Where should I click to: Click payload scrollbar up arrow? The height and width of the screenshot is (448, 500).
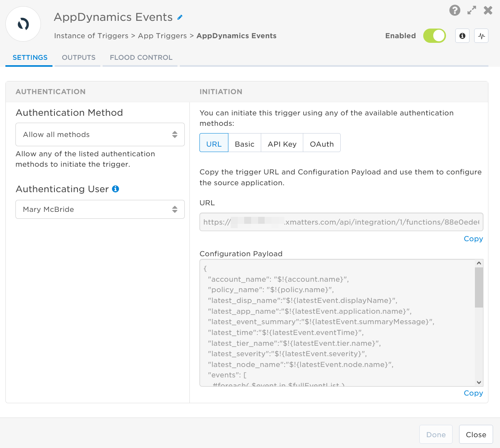(479, 263)
